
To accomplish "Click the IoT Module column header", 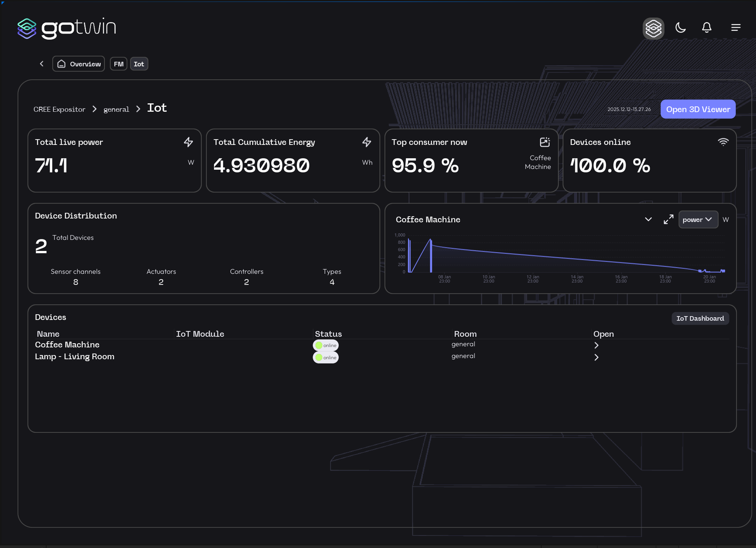I will pos(200,334).
